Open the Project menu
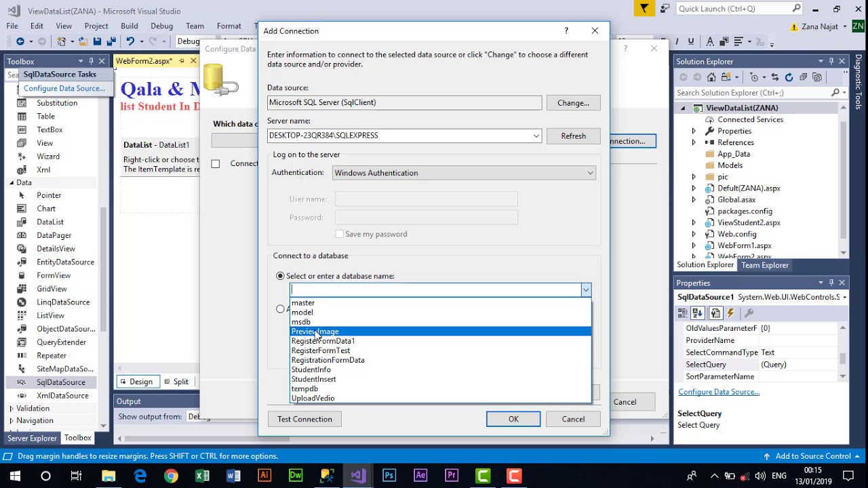The image size is (868, 488). tap(96, 26)
